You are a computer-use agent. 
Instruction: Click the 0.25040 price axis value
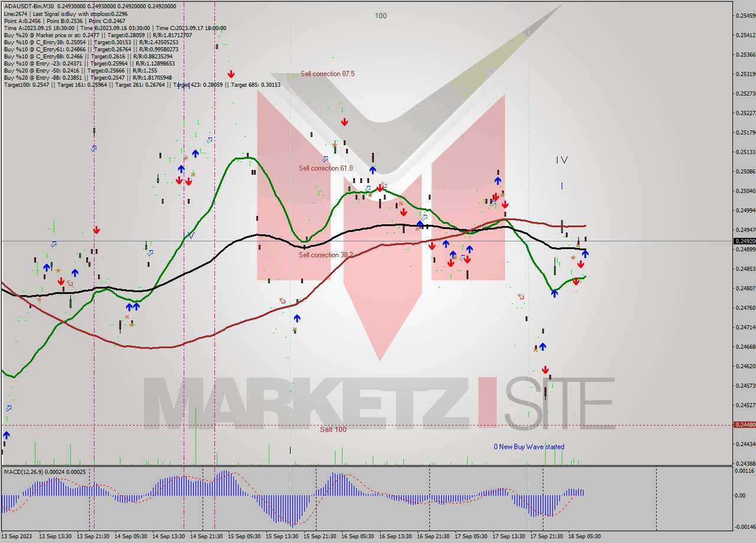[x=745, y=191]
